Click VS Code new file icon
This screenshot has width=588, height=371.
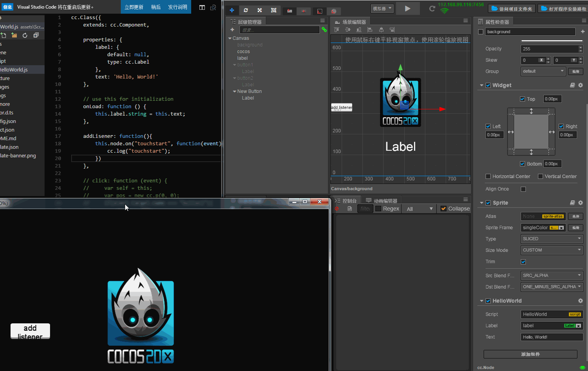point(4,35)
